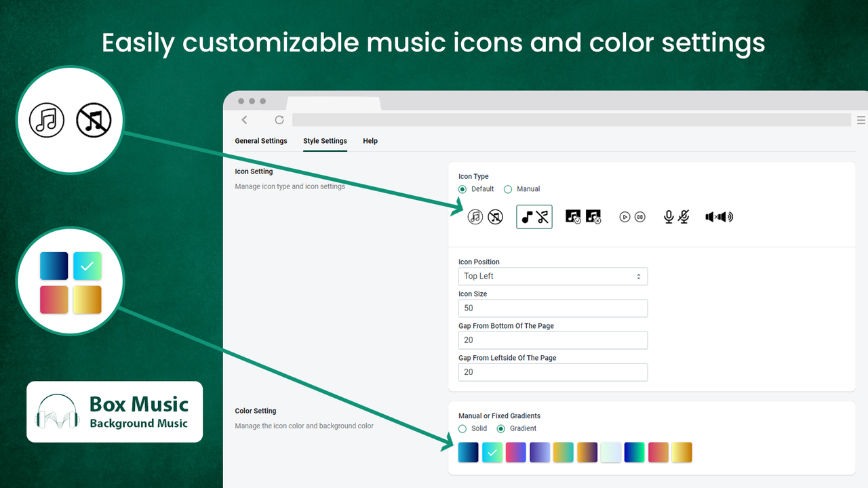This screenshot has height=488, width=868.
Task: Select the dark blue-to-green gradient swatch
Action: (x=635, y=452)
